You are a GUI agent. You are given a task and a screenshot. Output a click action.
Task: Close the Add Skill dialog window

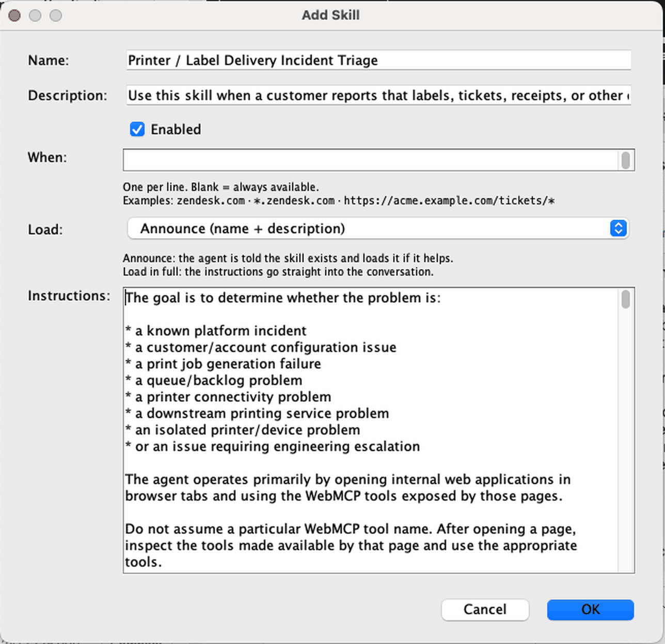tap(14, 15)
